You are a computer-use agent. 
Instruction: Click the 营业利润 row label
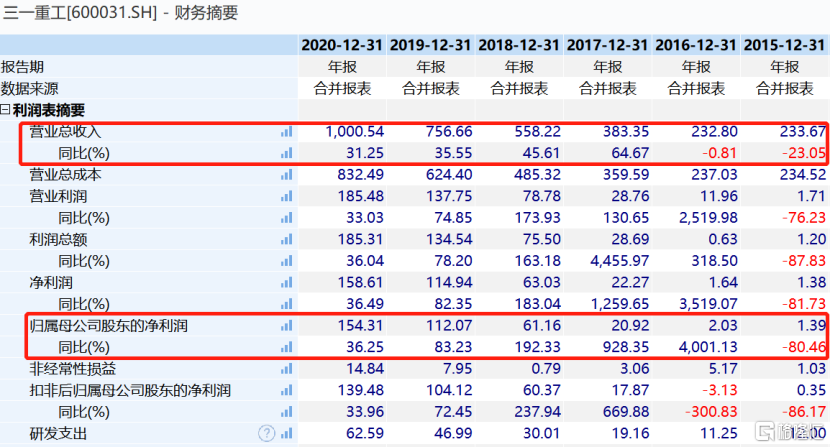(58, 196)
